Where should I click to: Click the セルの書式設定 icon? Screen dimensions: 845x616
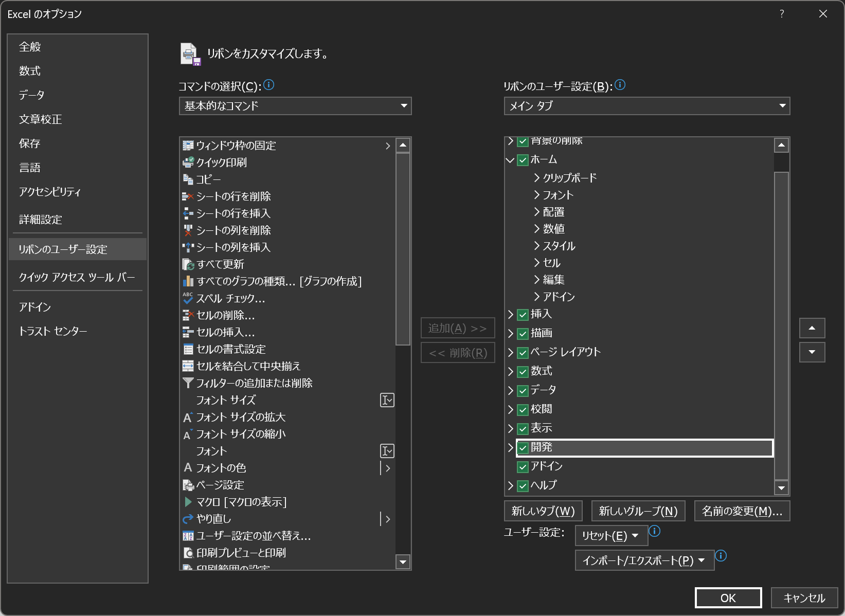tap(188, 349)
